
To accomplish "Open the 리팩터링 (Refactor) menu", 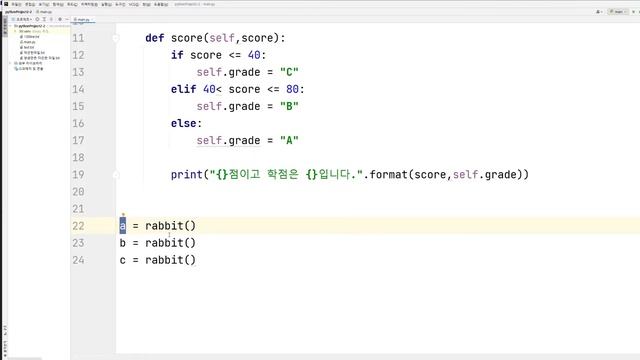I will (x=89, y=4).
